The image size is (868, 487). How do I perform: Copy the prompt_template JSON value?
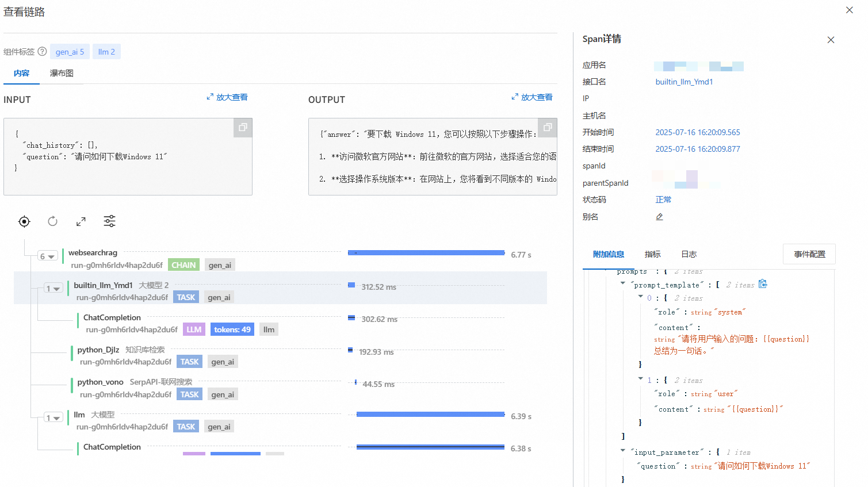point(763,284)
